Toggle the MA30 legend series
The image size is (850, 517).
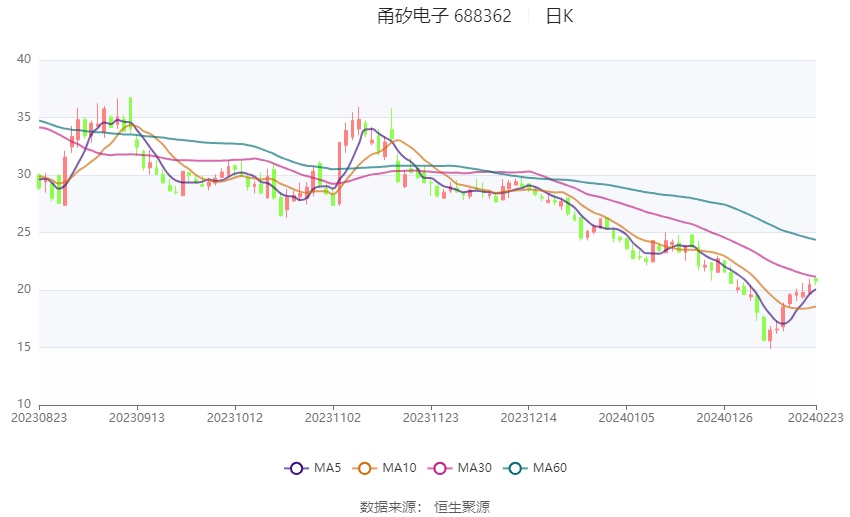(460, 468)
